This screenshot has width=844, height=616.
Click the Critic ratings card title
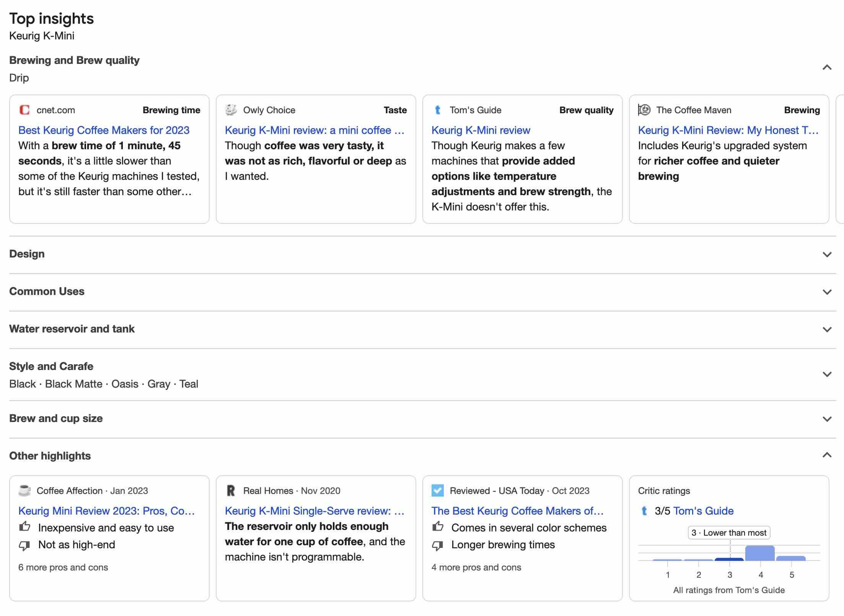coord(664,491)
